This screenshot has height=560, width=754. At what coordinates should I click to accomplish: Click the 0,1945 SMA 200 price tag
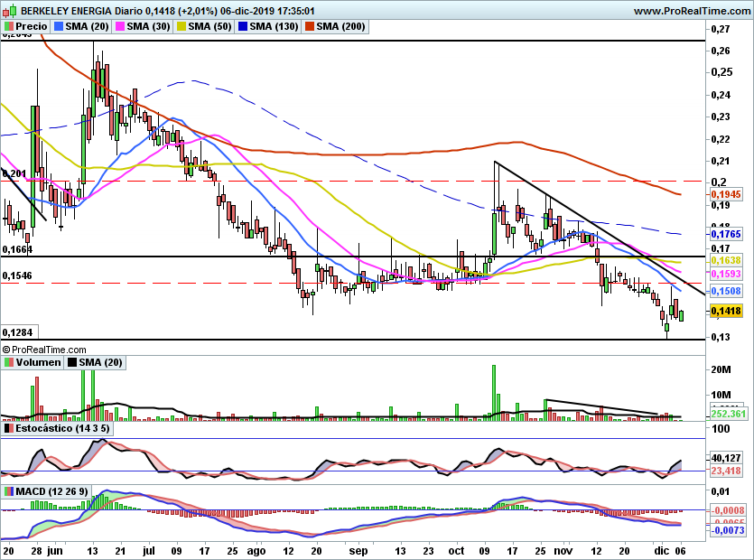pyautogui.click(x=726, y=194)
